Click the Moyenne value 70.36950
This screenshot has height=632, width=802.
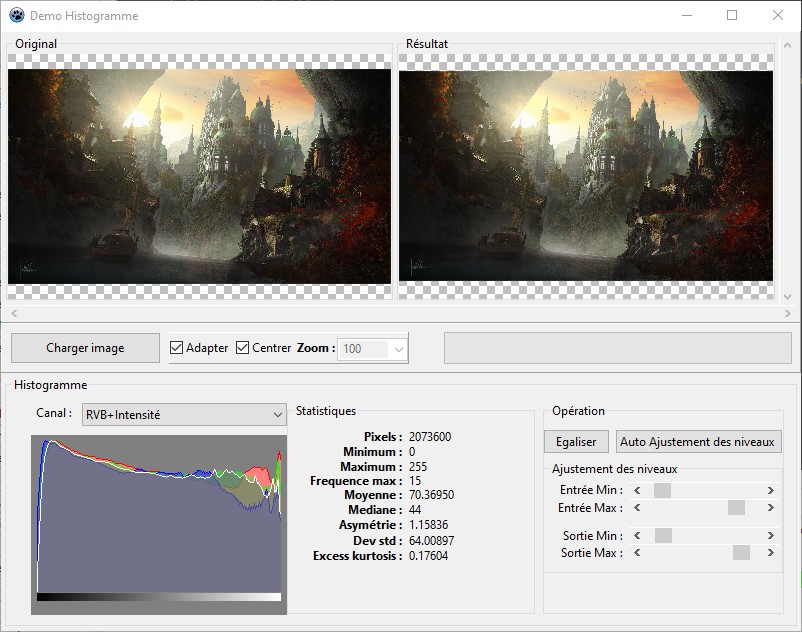pyautogui.click(x=431, y=495)
